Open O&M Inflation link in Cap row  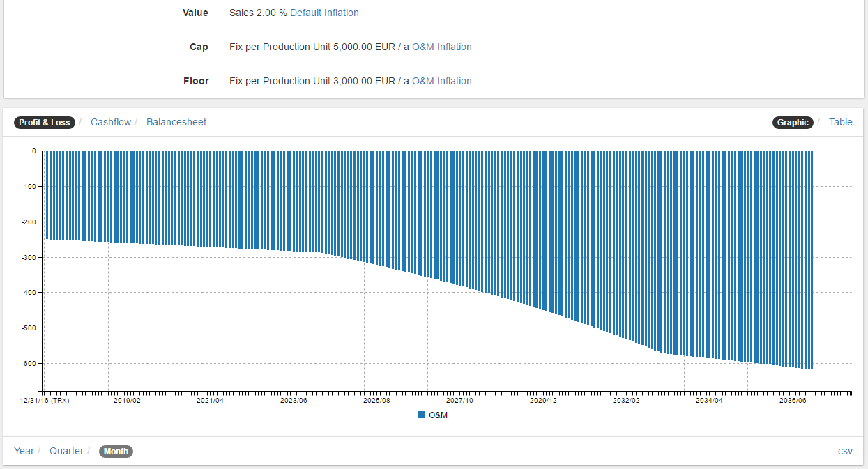pos(441,47)
